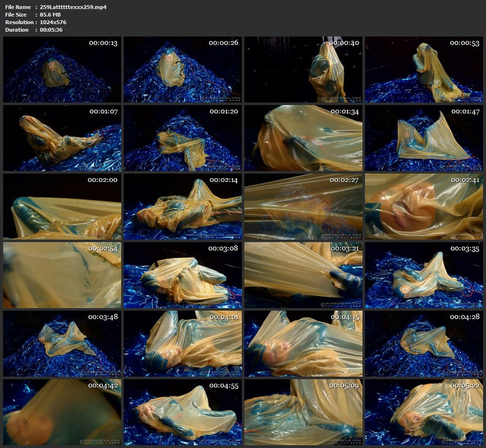Click the thumbnail at timestamp 00:00:13
Image resolution: width=486 pixels, height=448 pixels.
(x=62, y=69)
